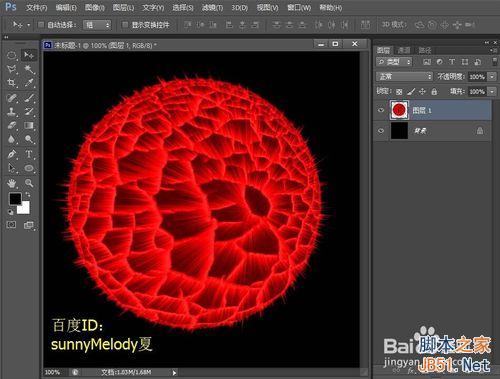This screenshot has width=500, height=379.
Task: Select the Polygonal Lasso tool
Action: click(12, 69)
